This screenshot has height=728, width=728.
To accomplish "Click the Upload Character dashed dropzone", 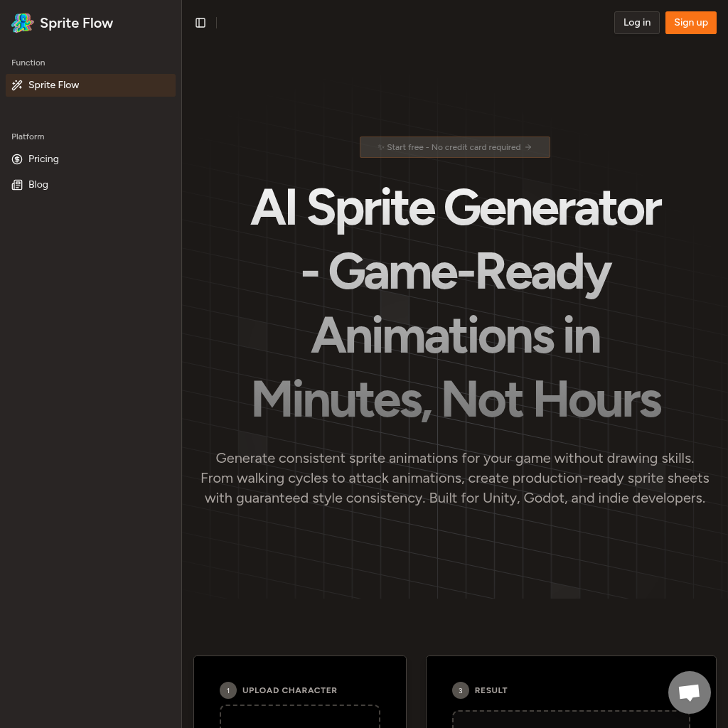I will coord(299,719).
